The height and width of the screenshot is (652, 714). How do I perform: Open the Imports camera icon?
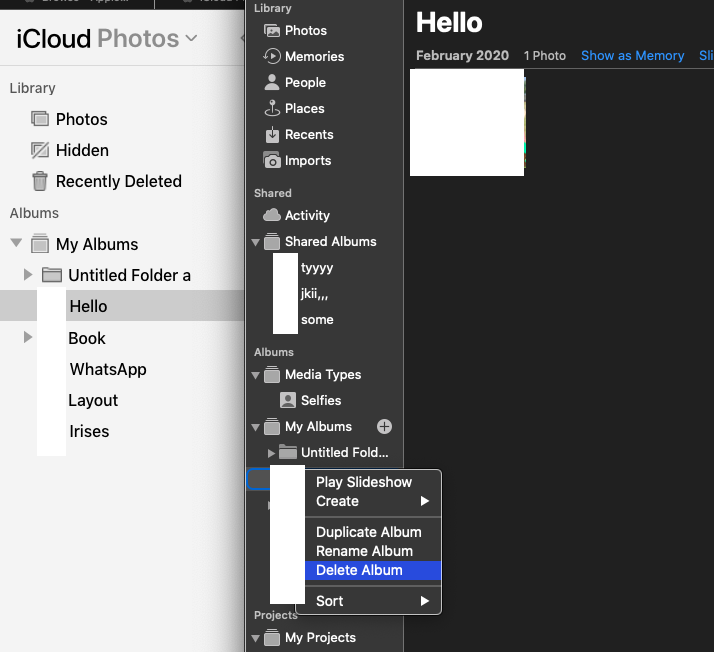(x=272, y=160)
